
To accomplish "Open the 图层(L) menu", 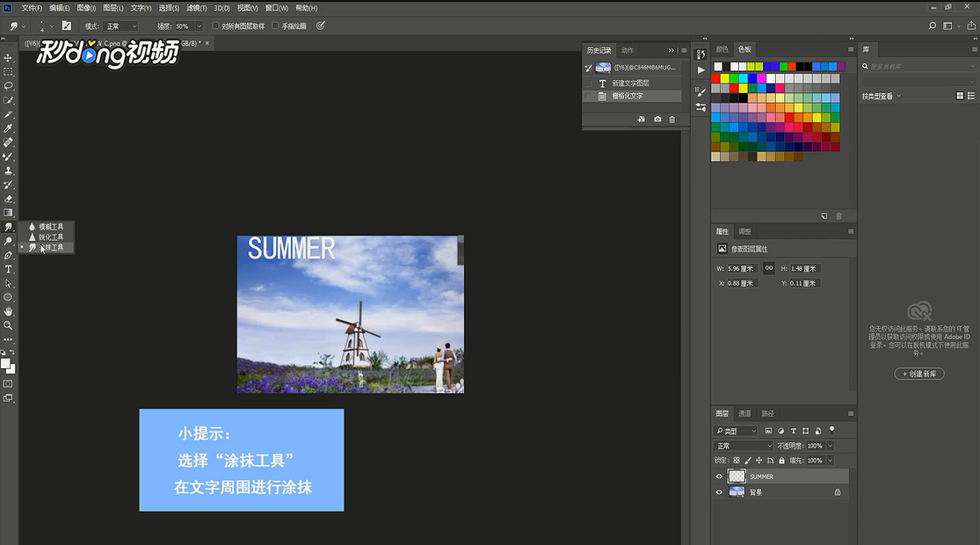I will [x=113, y=8].
